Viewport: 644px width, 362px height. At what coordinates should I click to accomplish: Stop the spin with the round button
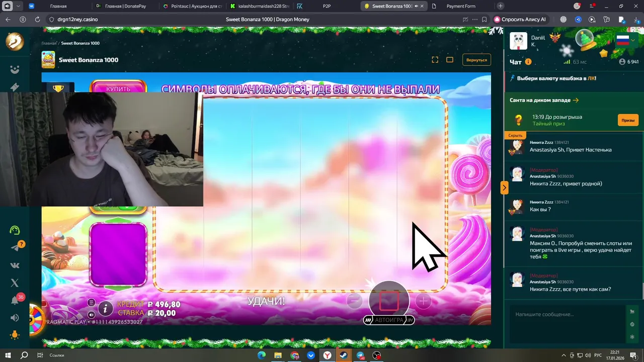[389, 300]
